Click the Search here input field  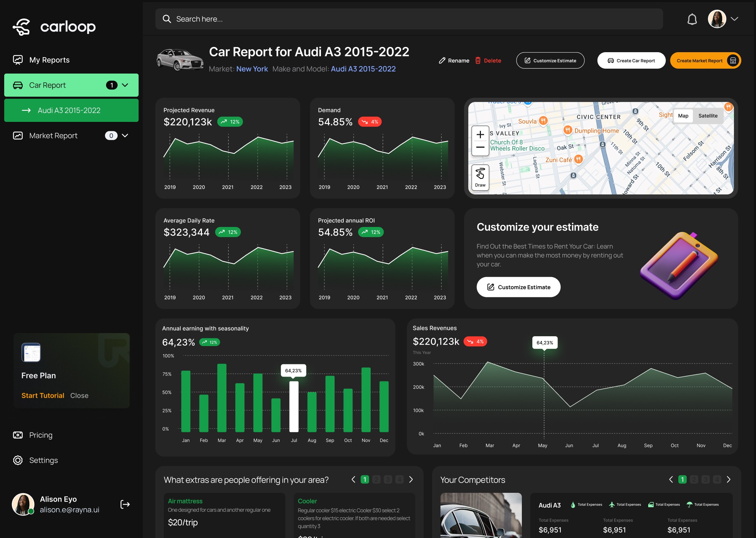409,19
